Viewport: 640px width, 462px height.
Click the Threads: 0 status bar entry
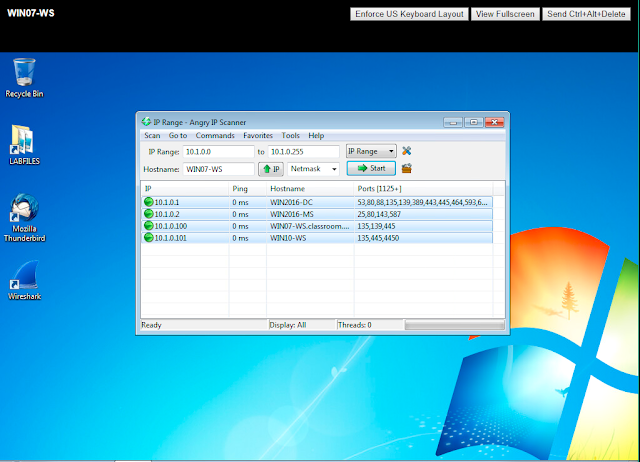[355, 325]
